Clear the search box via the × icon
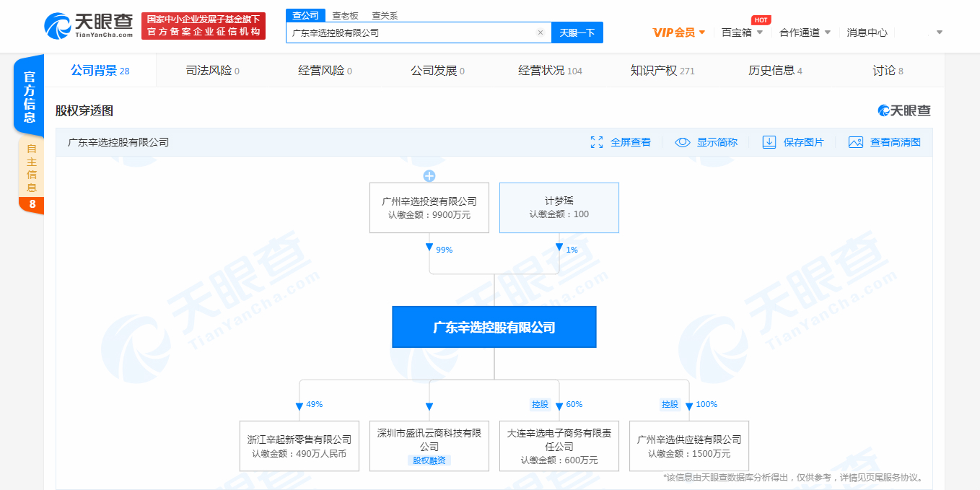The width and height of the screenshot is (980, 490). click(x=541, y=32)
